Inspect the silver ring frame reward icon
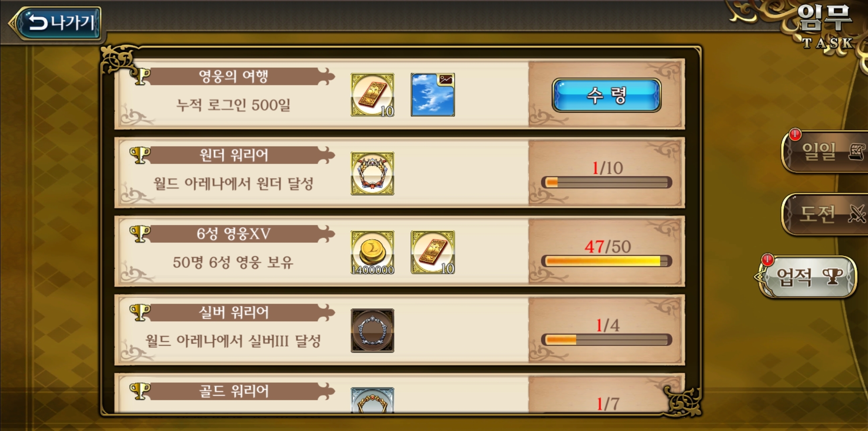868x431 pixels. [372, 331]
